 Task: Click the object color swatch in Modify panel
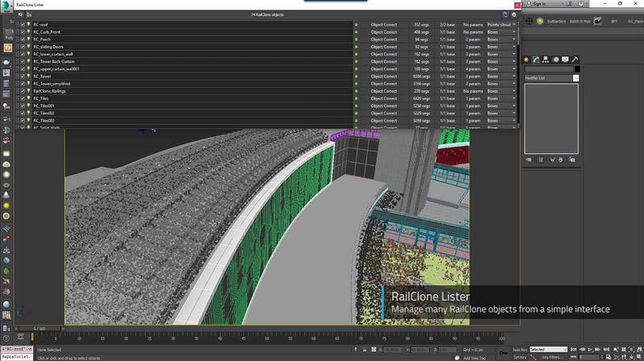pyautogui.click(x=576, y=69)
